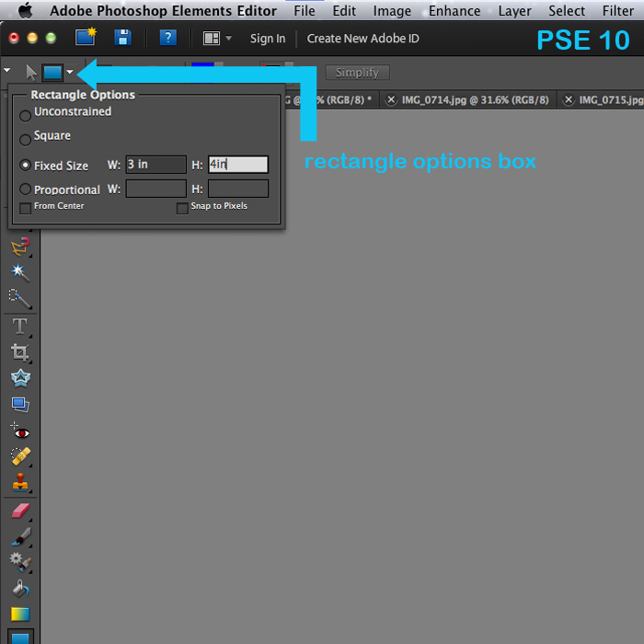Open the Edit menu
Screen dimensions: 644x644
pos(344,11)
